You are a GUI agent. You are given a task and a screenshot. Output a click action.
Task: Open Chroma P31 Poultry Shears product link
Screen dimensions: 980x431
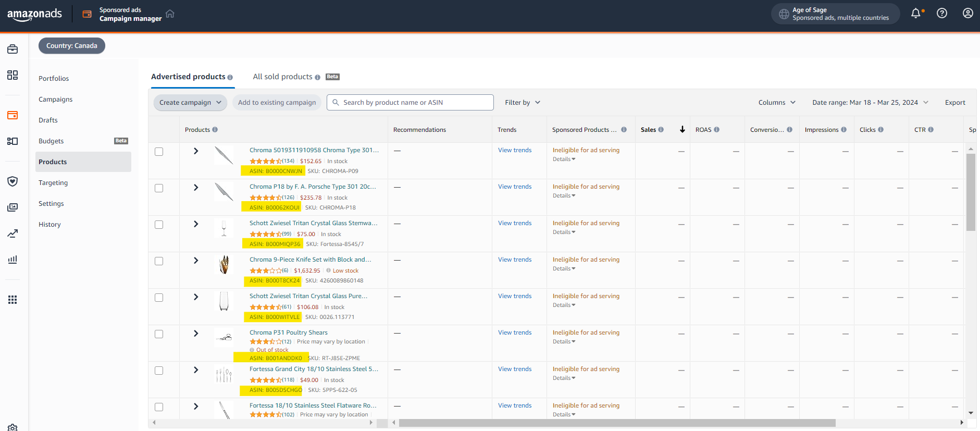pyautogui.click(x=289, y=333)
